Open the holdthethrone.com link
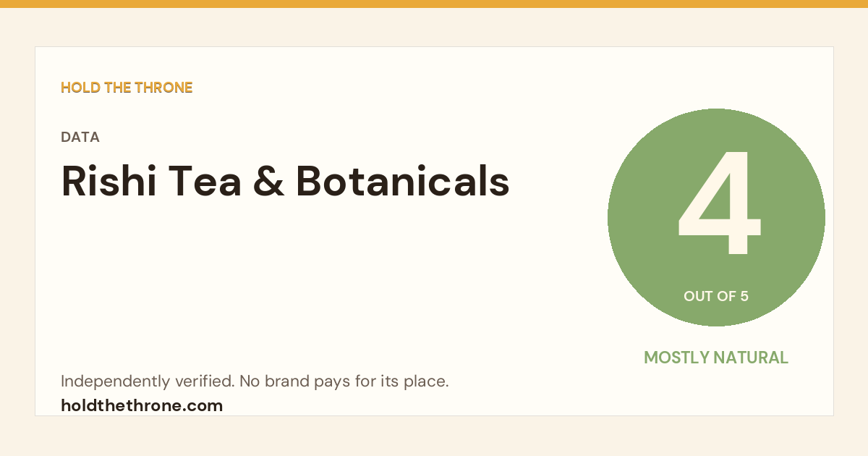This screenshot has height=456, width=868. pos(142,405)
